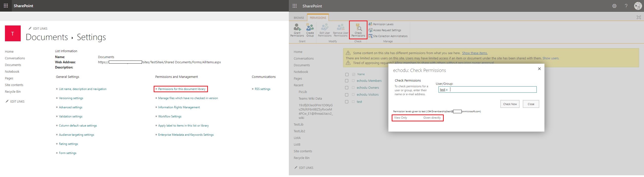
Task: Click the red T site logo
Action: 13,33
